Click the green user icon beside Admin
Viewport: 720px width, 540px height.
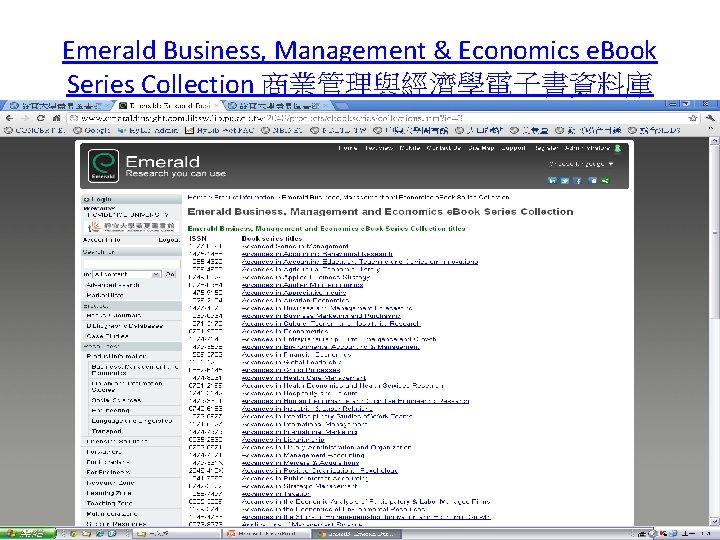pos(618,148)
